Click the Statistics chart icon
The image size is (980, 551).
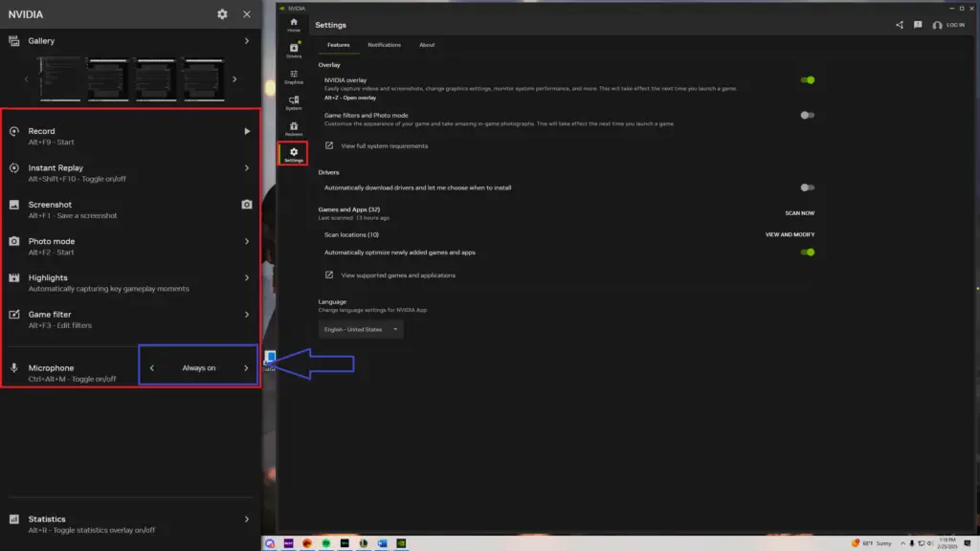pyautogui.click(x=13, y=519)
